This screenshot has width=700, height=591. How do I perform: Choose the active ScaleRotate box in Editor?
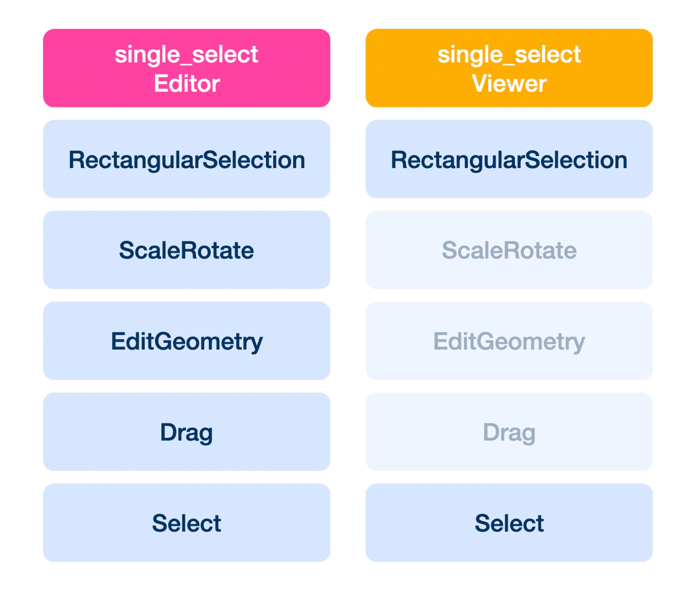pos(187,250)
